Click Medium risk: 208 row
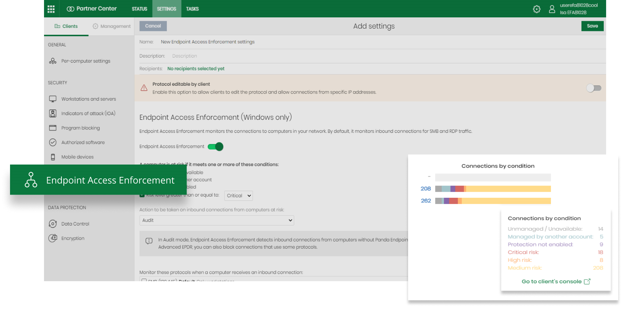Viewport: 644px width, 309px height. pos(555,268)
